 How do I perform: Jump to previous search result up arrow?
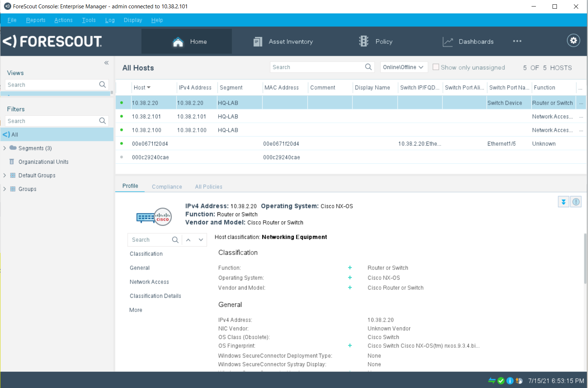click(188, 240)
